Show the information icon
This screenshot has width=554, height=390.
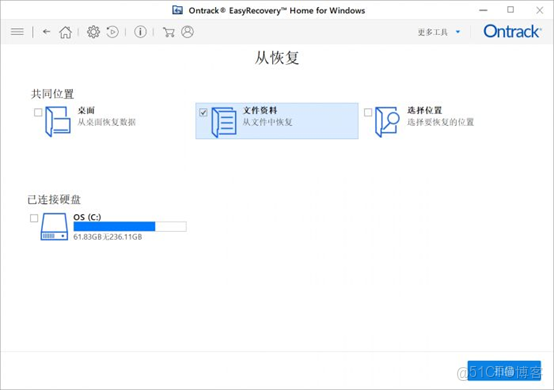pyautogui.click(x=140, y=32)
